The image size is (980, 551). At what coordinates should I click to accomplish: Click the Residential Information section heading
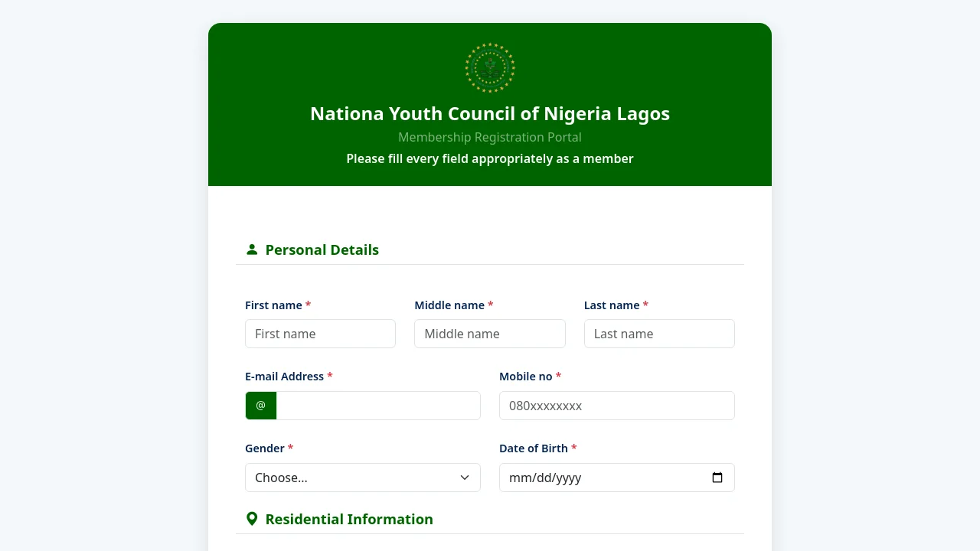click(349, 519)
